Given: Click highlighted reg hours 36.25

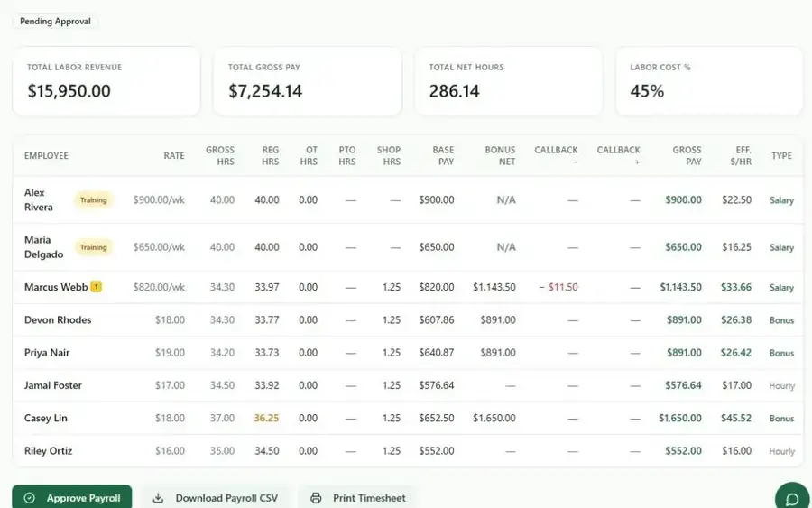Looking at the screenshot, I should pos(266,418).
